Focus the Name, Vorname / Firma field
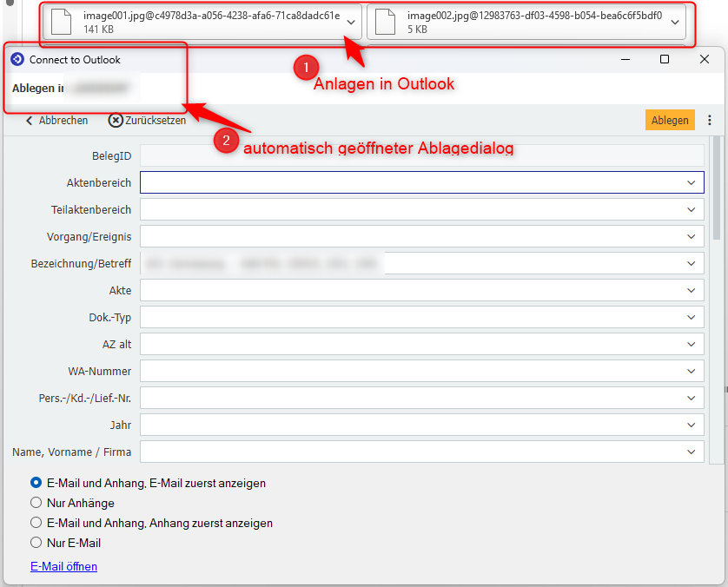The image size is (728, 587). coord(408,452)
